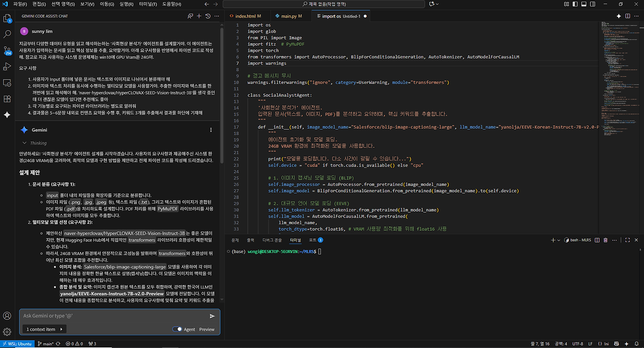This screenshot has width=644, height=348.
Task: Send the message with the paper-plane icon
Action: click(x=212, y=316)
